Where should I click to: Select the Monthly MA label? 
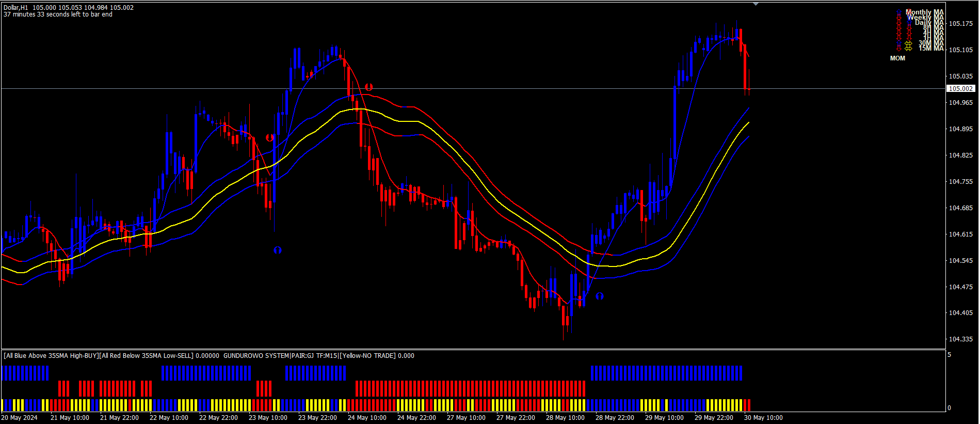[x=924, y=12]
